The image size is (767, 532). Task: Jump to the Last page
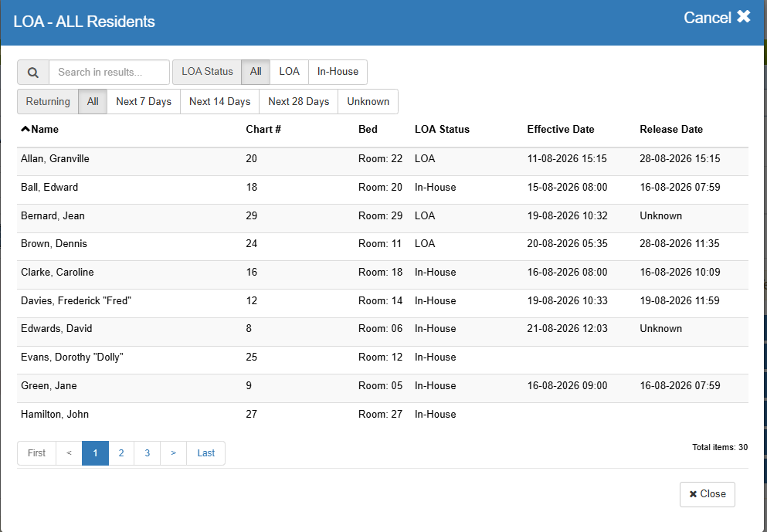(206, 453)
